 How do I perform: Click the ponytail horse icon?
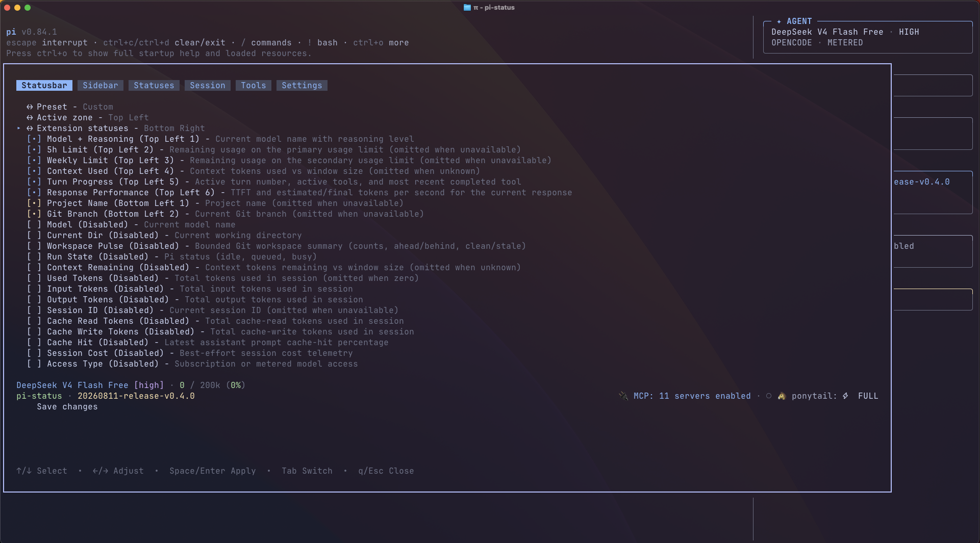tap(782, 396)
